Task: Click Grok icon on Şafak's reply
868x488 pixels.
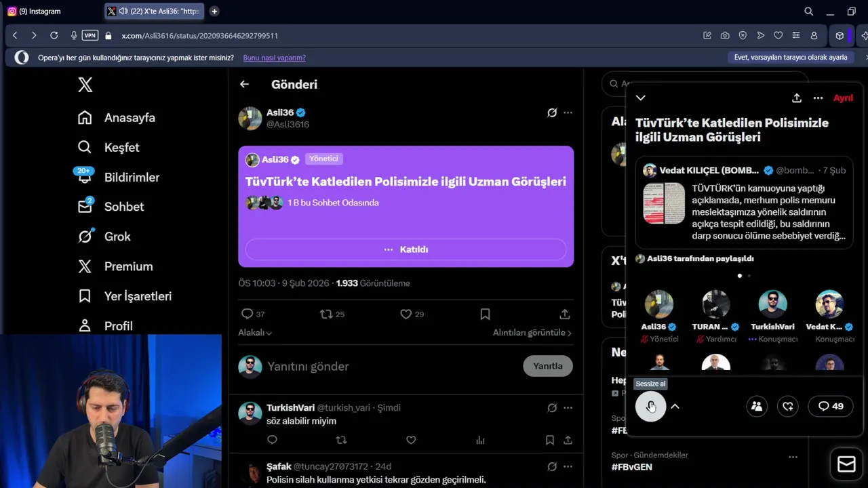Action: tap(552, 466)
